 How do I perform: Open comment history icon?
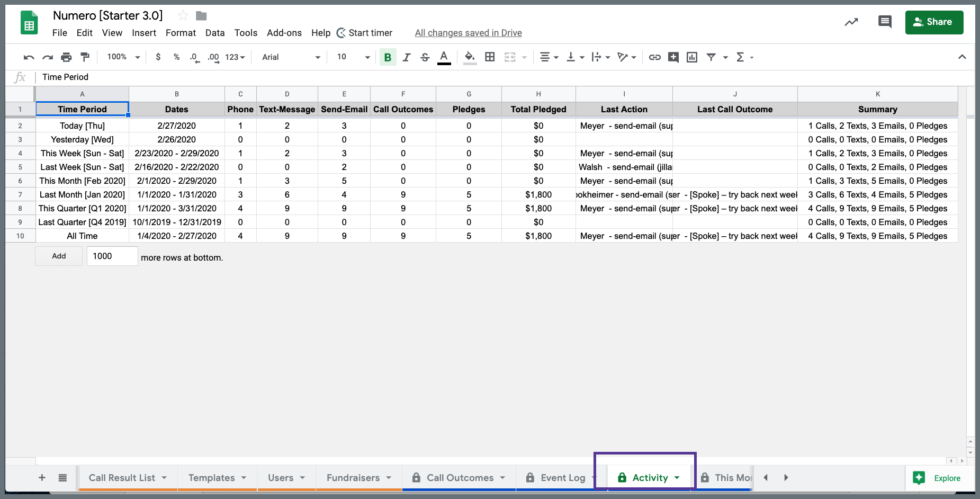884,22
